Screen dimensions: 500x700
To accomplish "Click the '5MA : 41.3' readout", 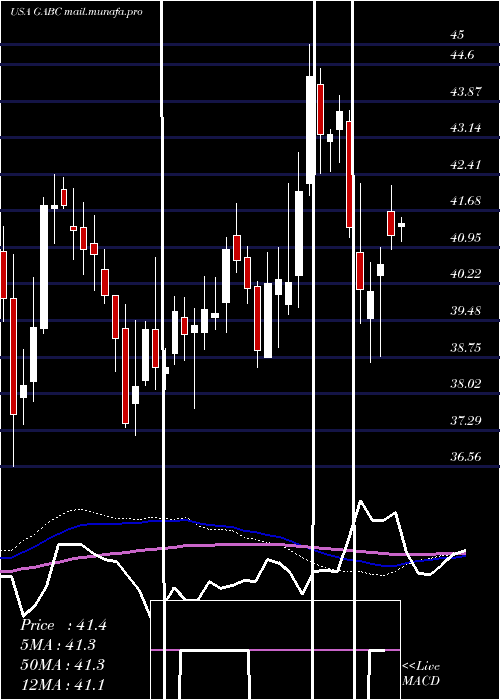I will pyautogui.click(x=59, y=645).
